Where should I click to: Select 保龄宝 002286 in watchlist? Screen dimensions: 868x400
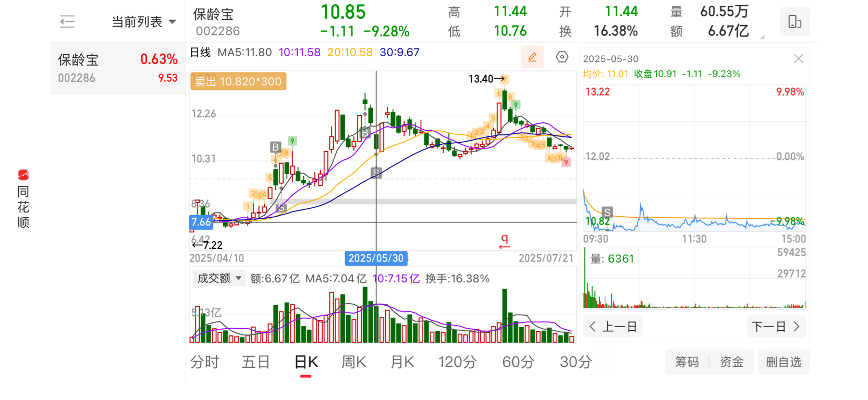118,68
